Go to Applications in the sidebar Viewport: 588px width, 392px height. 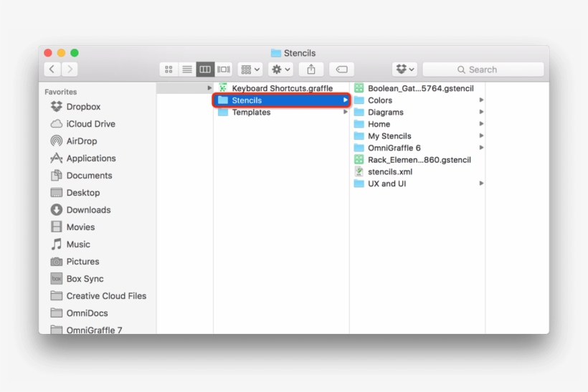[83, 158]
